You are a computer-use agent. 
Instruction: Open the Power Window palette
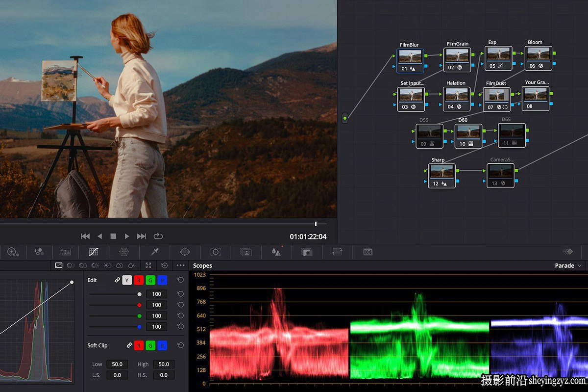[185, 252]
